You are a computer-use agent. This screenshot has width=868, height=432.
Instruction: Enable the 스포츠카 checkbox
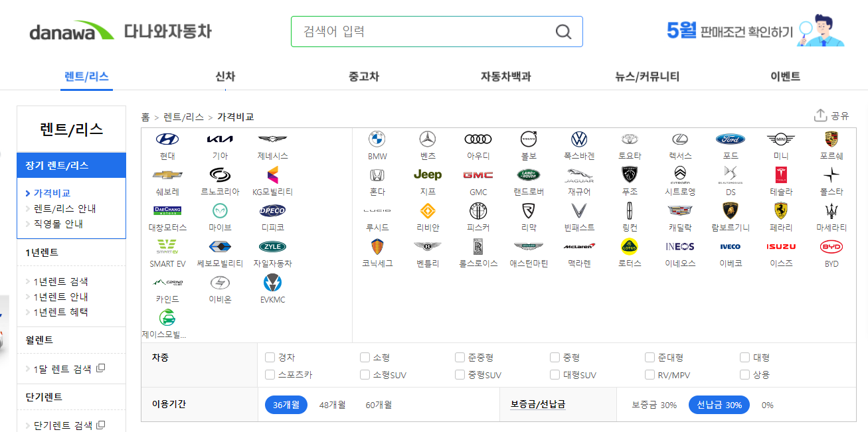(270, 375)
